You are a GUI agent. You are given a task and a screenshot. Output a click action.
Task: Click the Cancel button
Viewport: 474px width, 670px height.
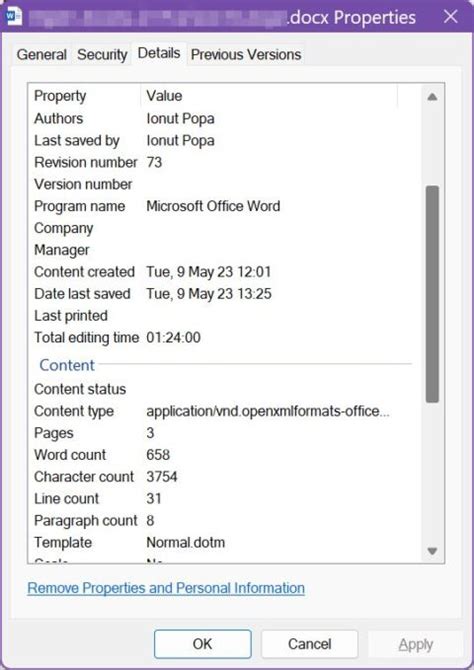309,644
